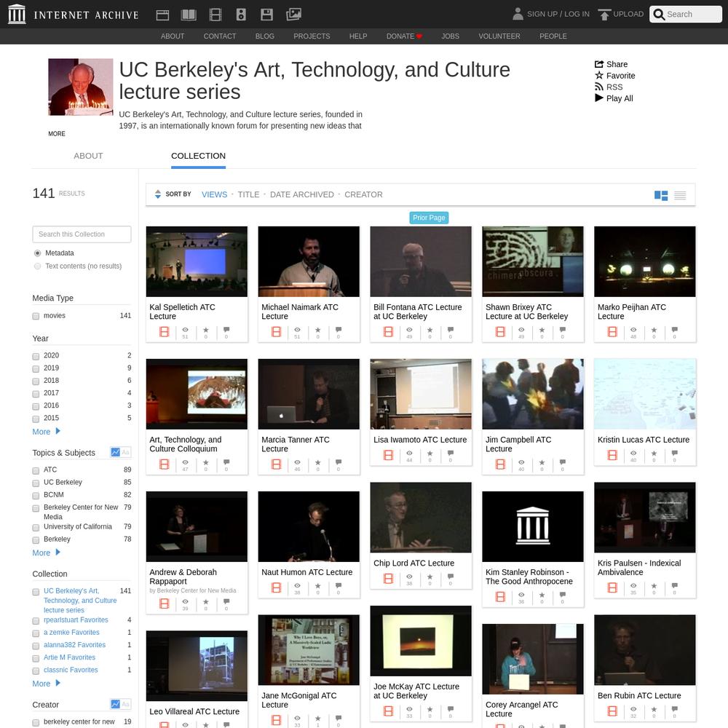The height and width of the screenshot is (728, 728).
Task: Toggle sort direction arrows near Sort By
Action: (x=158, y=194)
